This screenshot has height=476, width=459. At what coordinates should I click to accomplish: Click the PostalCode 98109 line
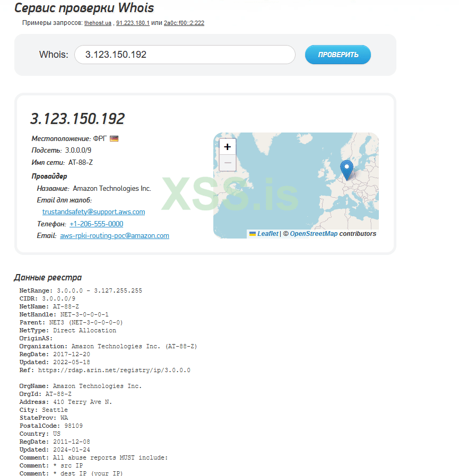tap(51, 426)
